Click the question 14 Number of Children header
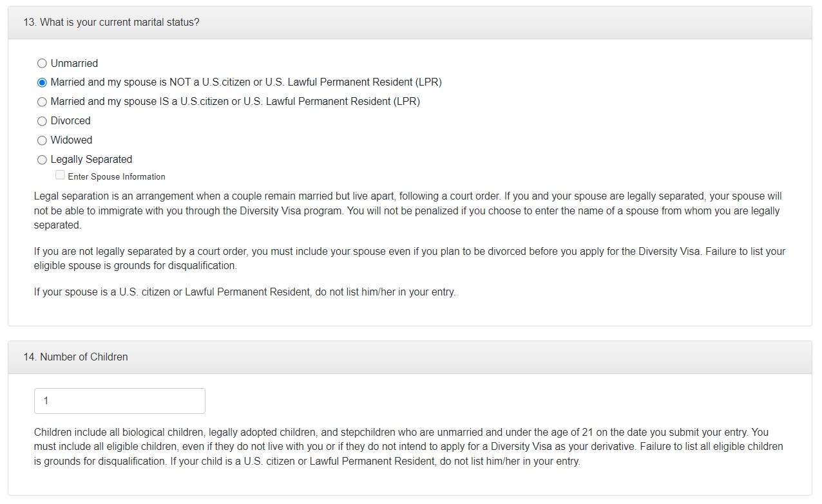This screenshot has width=822, height=504. coord(84,357)
